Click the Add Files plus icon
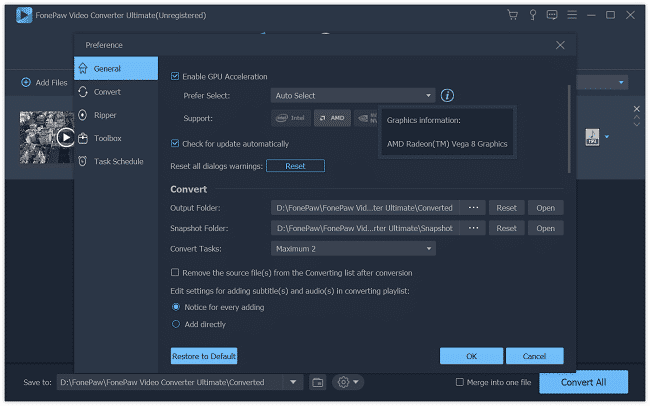Image resolution: width=650 pixels, height=406 pixels. point(26,83)
